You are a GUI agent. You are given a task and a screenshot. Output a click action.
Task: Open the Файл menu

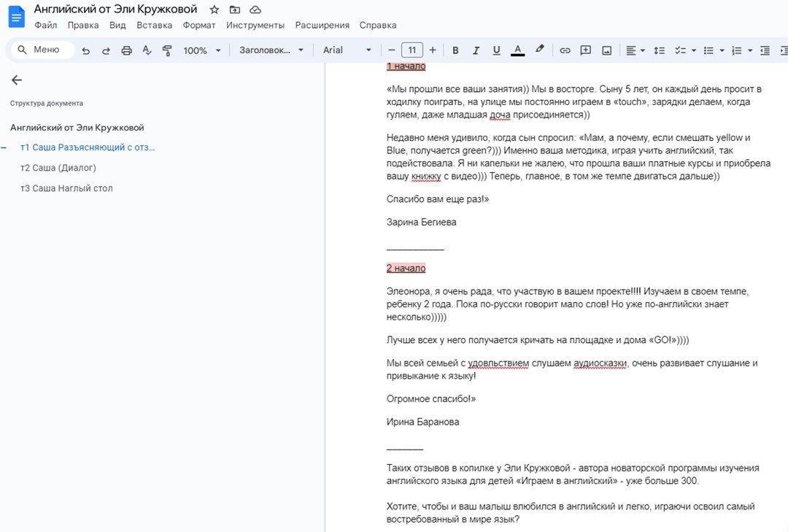(46, 25)
